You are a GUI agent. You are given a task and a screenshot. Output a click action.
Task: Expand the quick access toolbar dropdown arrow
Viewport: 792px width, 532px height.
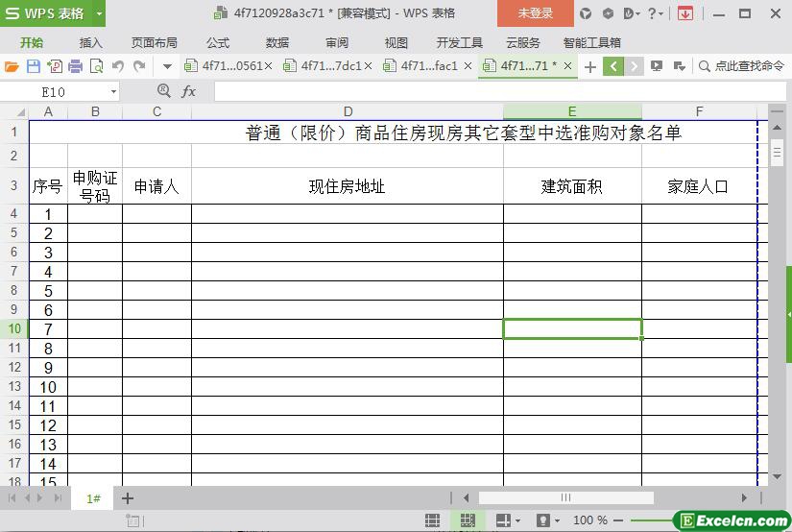coord(167,66)
